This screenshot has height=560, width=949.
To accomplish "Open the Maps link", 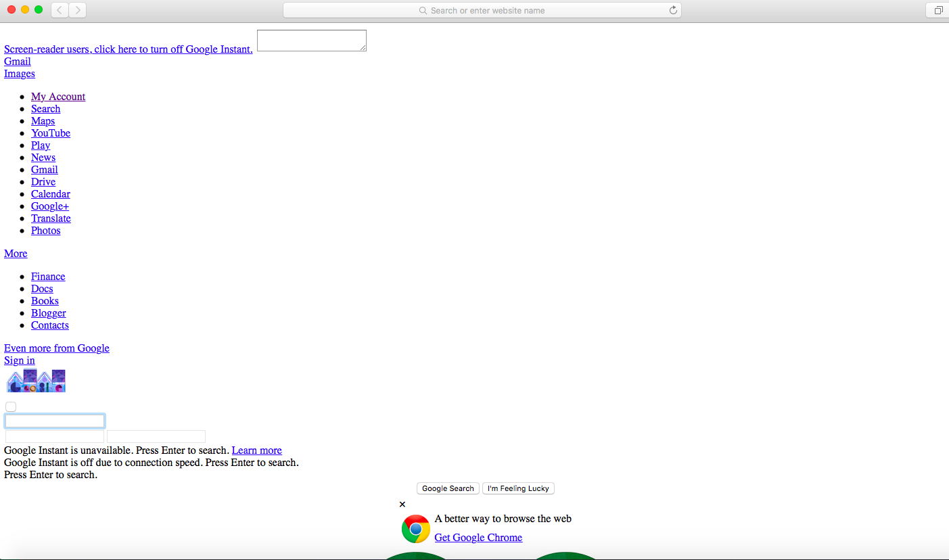I will (43, 121).
